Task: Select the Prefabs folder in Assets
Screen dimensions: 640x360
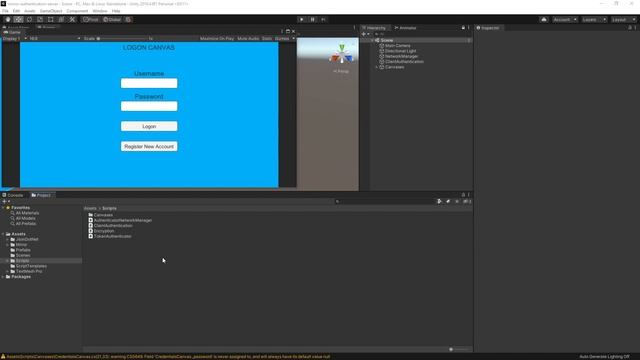Action: click(23, 250)
